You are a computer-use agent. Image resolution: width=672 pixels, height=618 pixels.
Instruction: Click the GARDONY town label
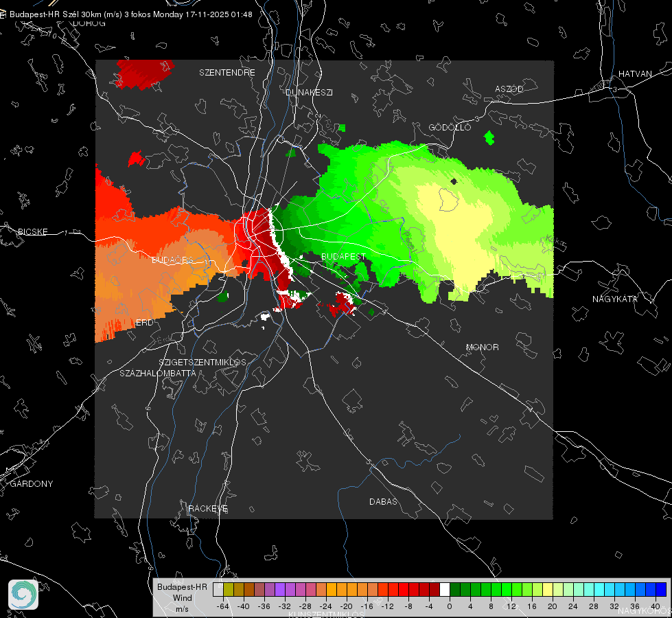pyautogui.click(x=32, y=484)
